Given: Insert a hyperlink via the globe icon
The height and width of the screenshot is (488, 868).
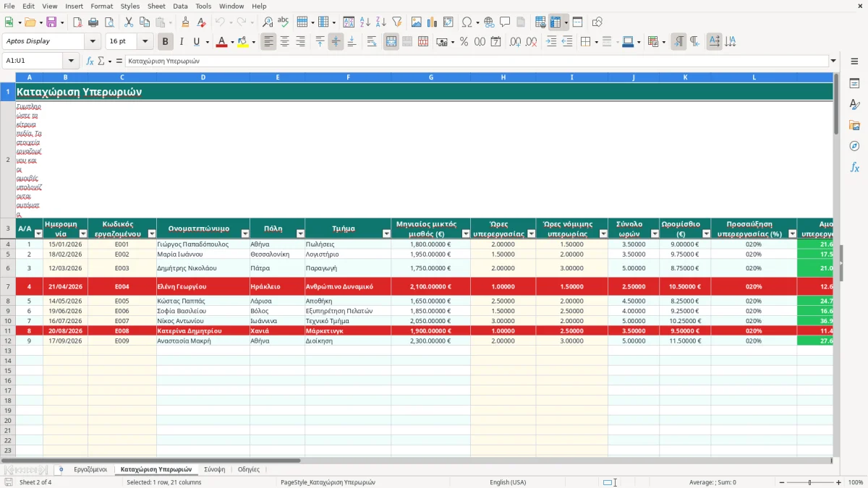Looking at the screenshot, I should [x=489, y=22].
